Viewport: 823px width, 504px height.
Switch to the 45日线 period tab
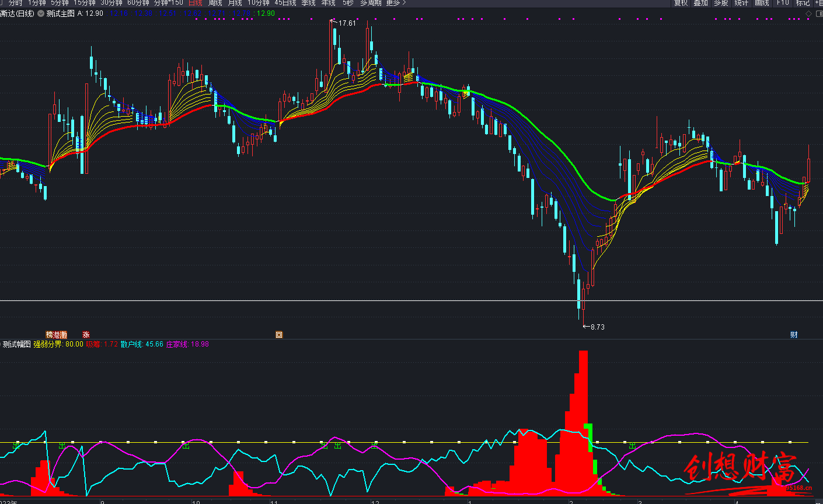285,3
